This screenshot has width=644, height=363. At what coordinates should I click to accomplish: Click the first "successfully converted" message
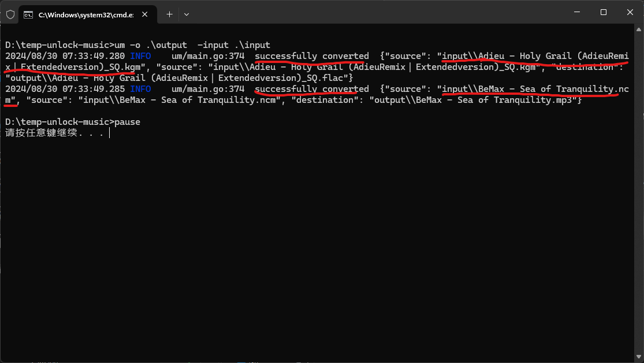click(x=311, y=56)
